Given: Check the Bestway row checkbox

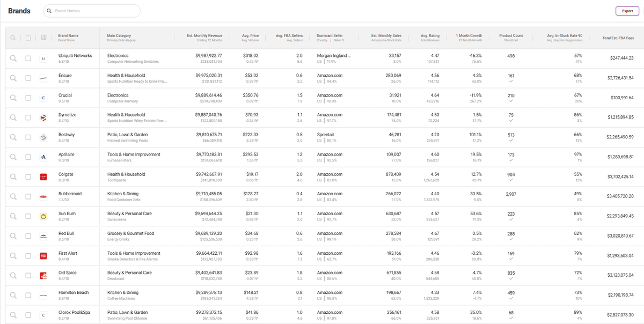Looking at the screenshot, I should click(28, 137).
